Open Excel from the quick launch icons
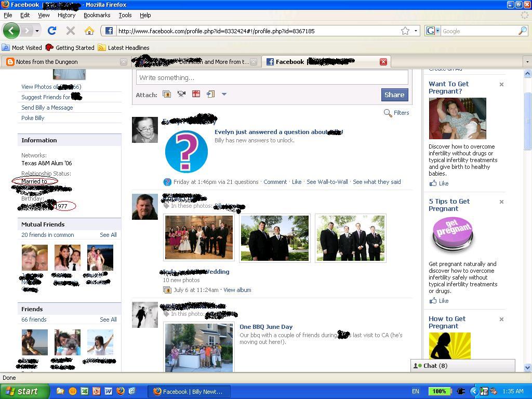This screenshot has width=532, height=399. (x=85, y=391)
